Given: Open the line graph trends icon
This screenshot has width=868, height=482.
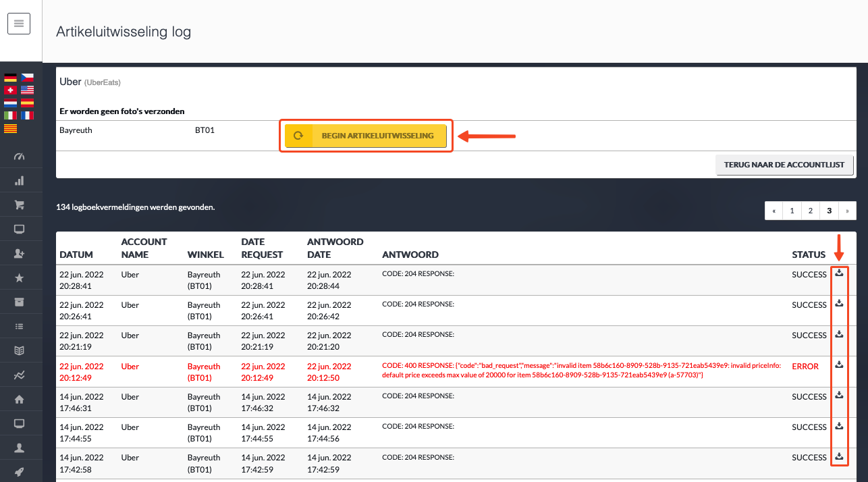Looking at the screenshot, I should [x=19, y=375].
